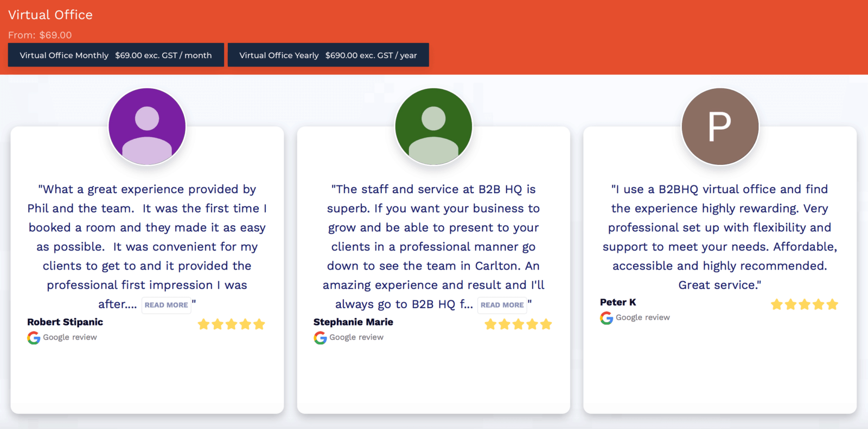The image size is (868, 429).
Task: Click 'Google review' text under Peter K
Action: 642,317
